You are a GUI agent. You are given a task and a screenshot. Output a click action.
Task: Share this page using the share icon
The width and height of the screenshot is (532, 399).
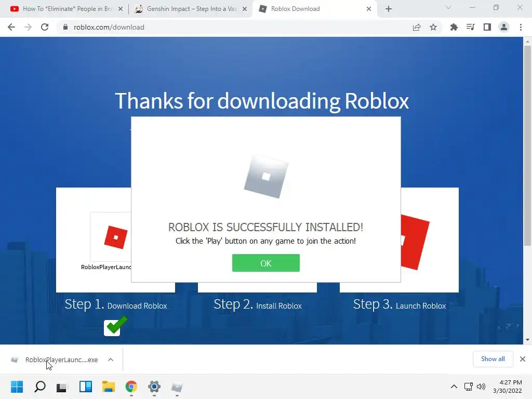[417, 27]
